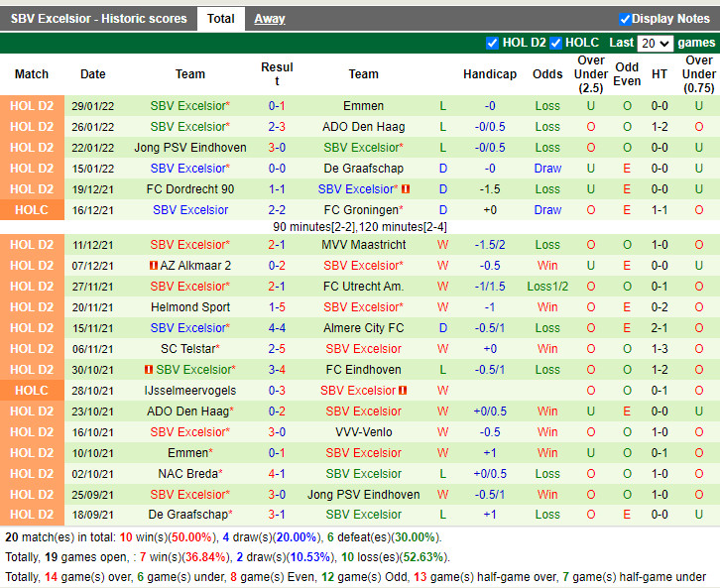Image resolution: width=720 pixels, height=588 pixels.
Task: Click the Handicap column header
Action: (x=490, y=74)
